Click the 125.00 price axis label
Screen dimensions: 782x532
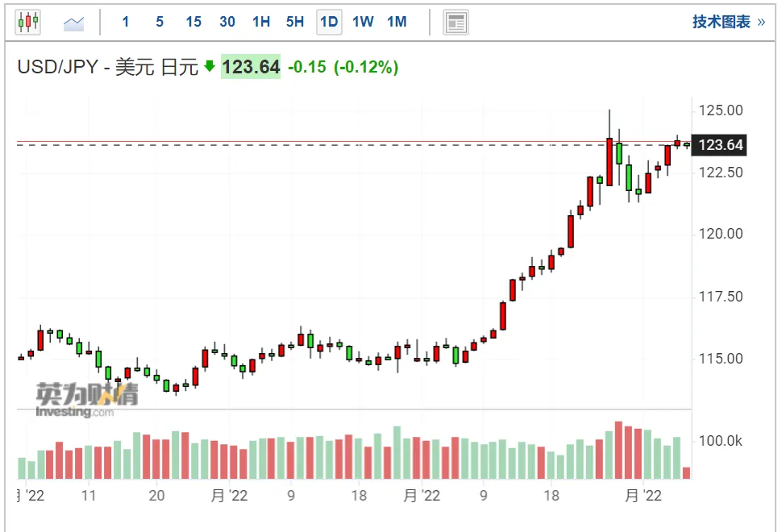click(x=721, y=110)
